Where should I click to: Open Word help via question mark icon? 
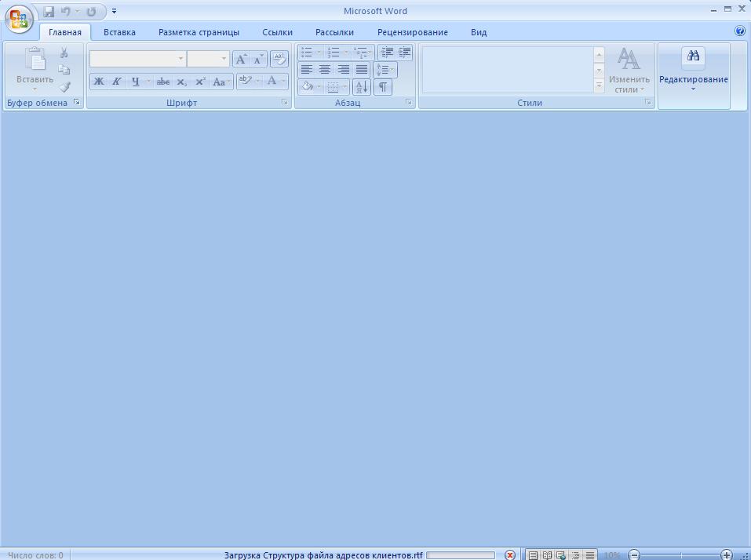tap(740, 31)
